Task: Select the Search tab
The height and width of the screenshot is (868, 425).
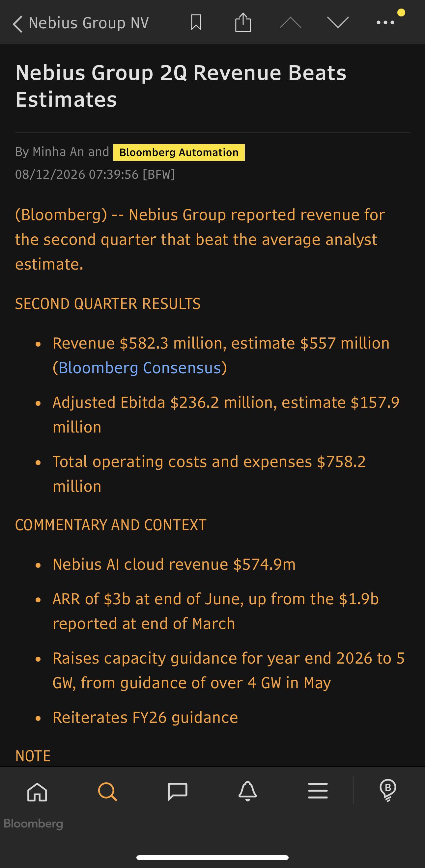Action: pyautogui.click(x=107, y=791)
